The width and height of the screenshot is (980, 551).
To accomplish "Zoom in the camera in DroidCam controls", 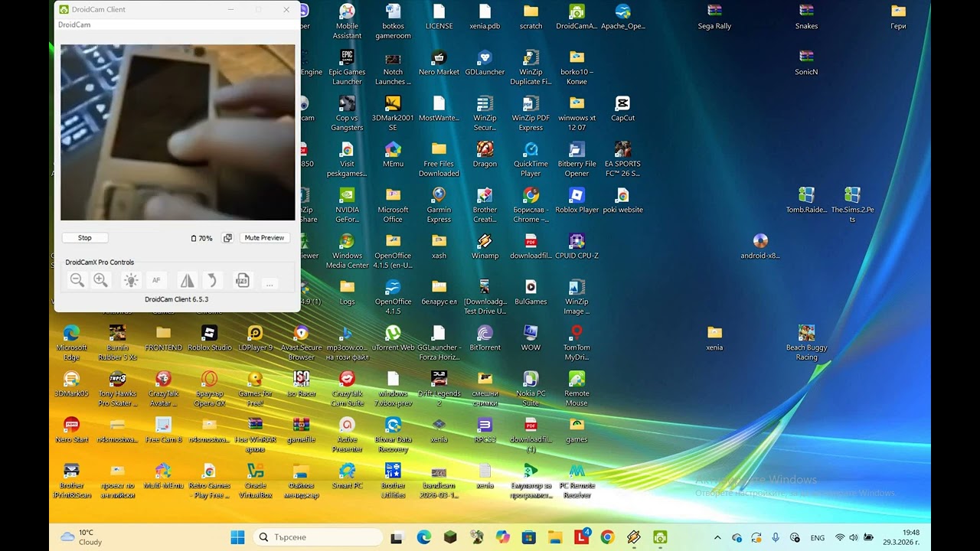I will click(100, 281).
